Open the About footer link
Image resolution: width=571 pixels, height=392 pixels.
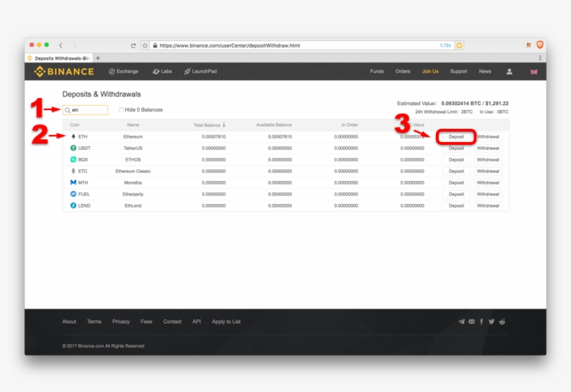[69, 322]
